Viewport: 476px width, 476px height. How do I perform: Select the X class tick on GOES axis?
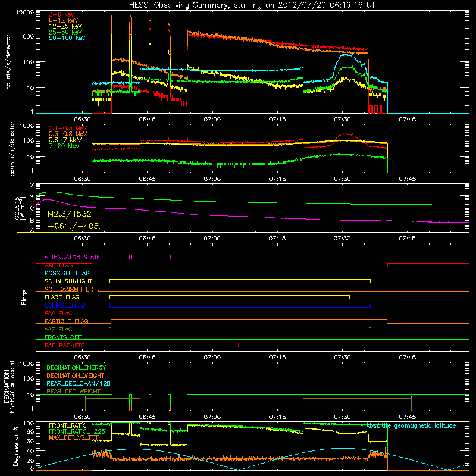(32, 186)
